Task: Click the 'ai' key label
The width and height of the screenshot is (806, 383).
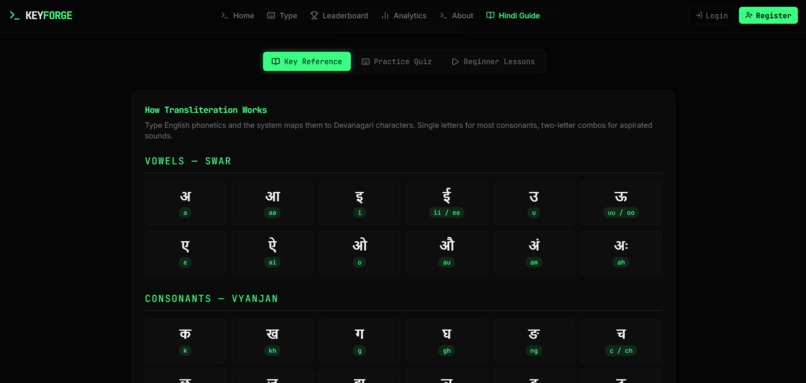Action: 272,262
